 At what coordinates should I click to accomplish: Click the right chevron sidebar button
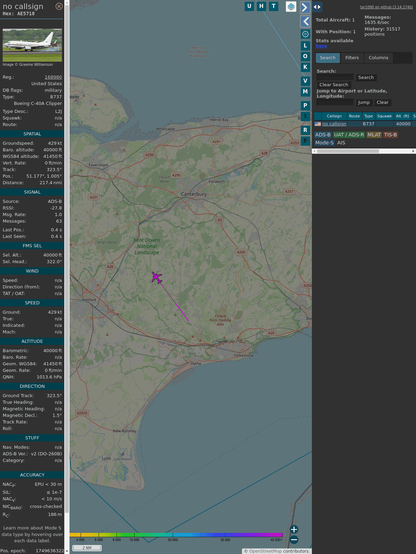click(x=305, y=7)
